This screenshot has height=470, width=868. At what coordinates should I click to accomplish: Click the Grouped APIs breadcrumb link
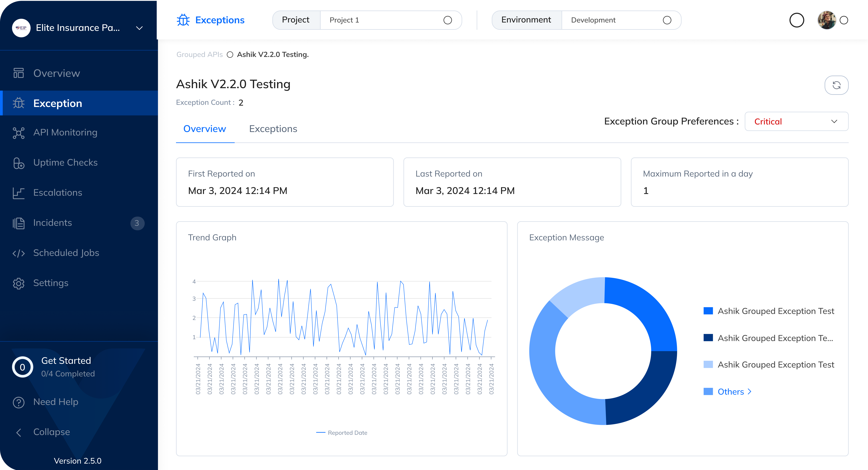199,55
